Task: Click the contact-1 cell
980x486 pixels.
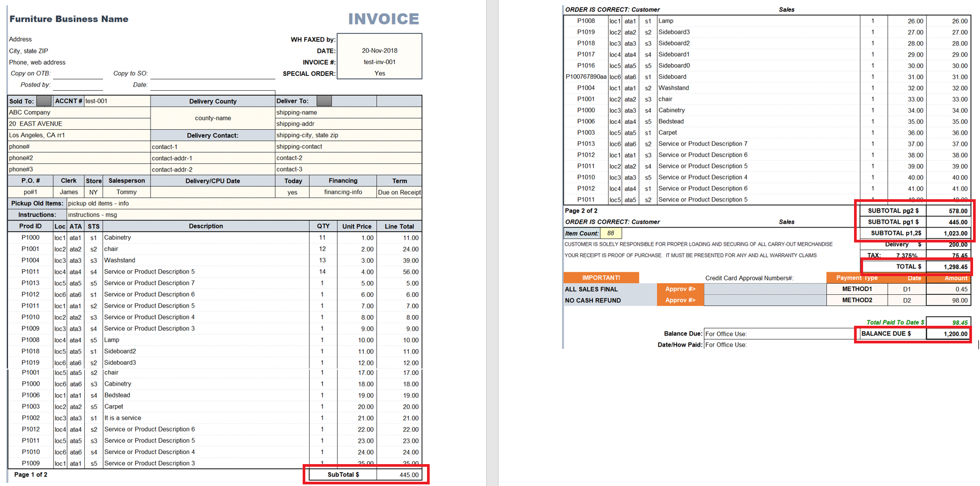Action: click(x=213, y=146)
